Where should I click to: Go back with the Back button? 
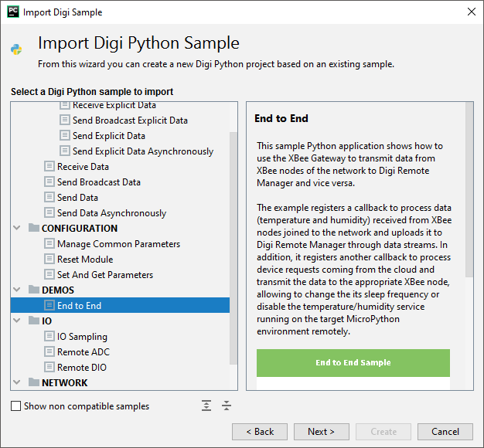click(259, 432)
